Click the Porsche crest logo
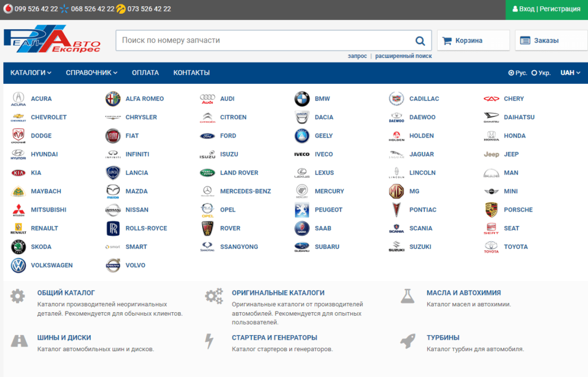Screen dimensions: 588x377 492,210
